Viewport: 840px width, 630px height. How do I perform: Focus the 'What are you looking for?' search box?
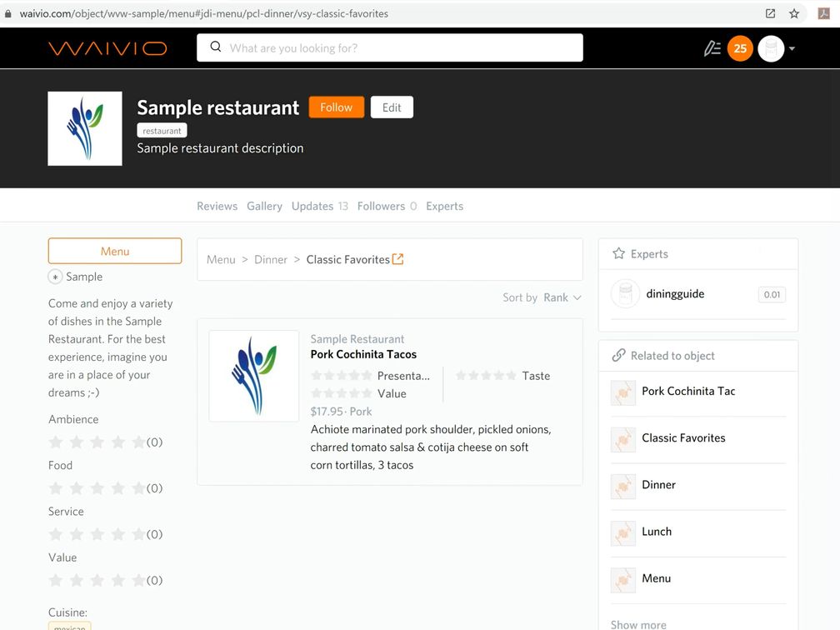tap(390, 48)
